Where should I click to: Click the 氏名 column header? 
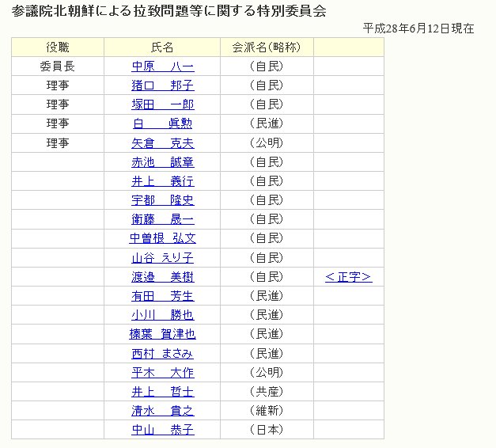[162, 47]
